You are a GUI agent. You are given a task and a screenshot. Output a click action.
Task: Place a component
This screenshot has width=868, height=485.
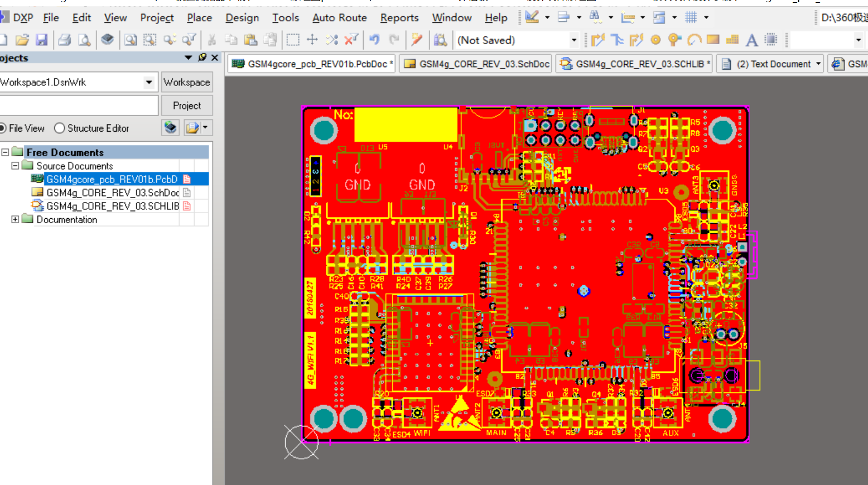point(771,40)
